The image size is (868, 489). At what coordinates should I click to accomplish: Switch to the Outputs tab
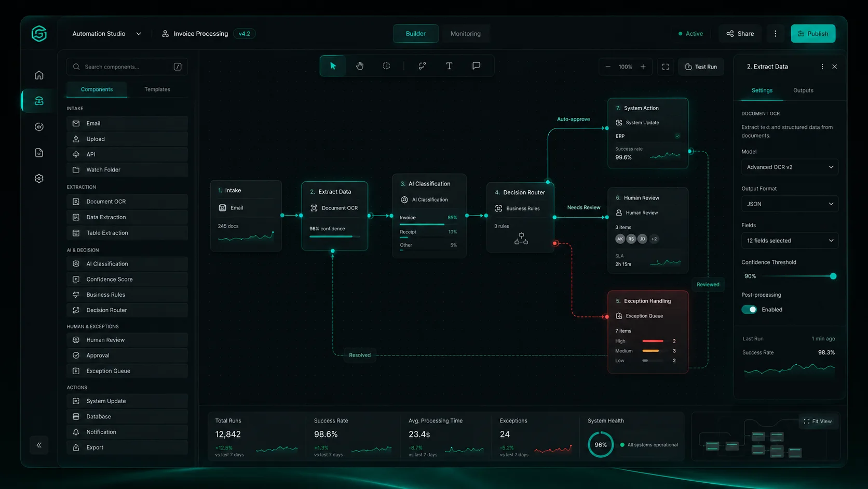pos(803,90)
